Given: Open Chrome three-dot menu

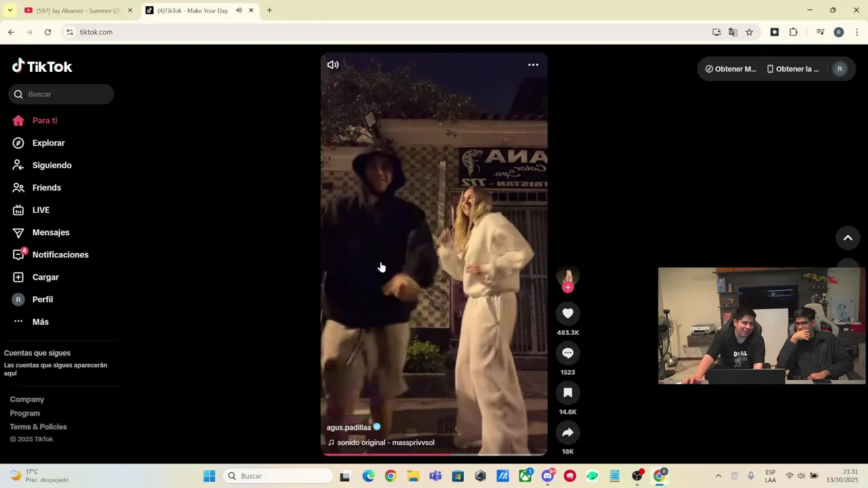Looking at the screenshot, I should coord(857,32).
